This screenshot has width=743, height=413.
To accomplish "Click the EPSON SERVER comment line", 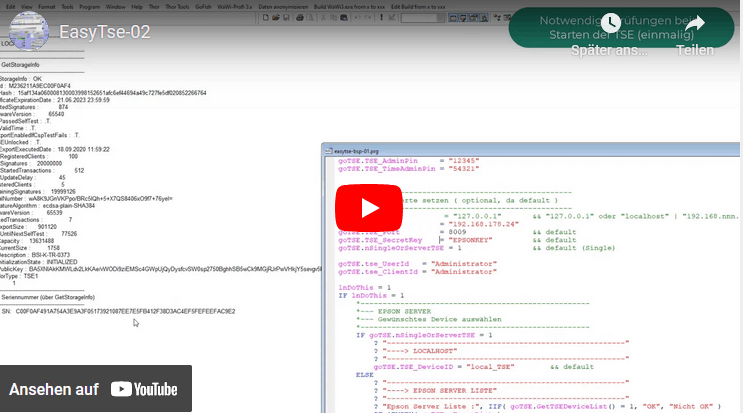I will click(394, 312).
